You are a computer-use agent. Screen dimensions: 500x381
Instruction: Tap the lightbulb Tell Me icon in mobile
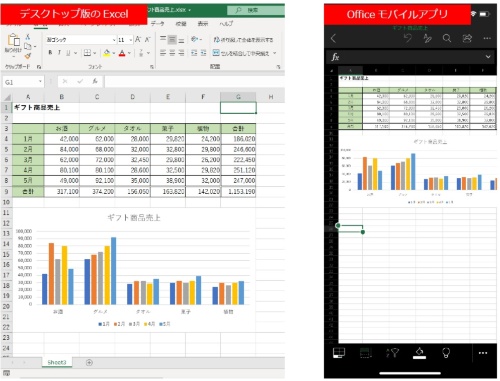pyautogui.click(x=446, y=353)
